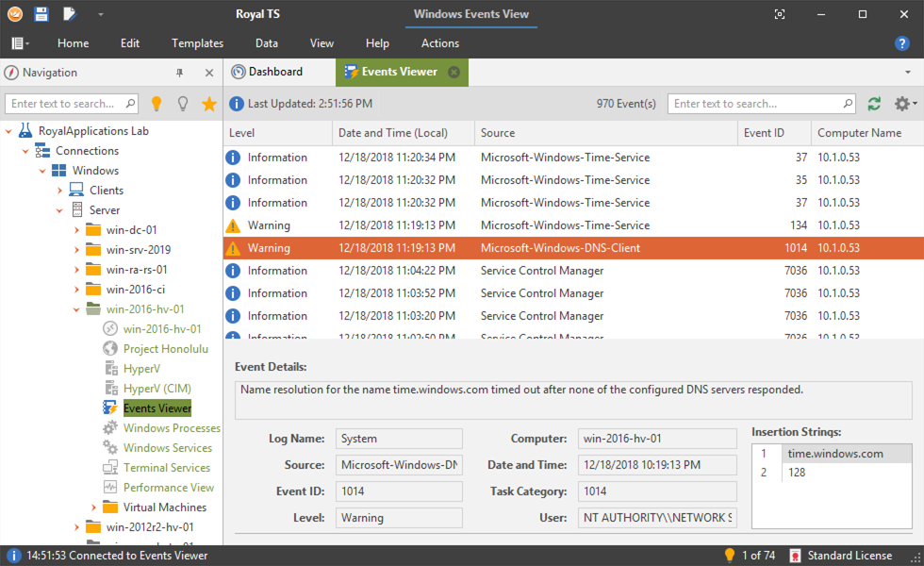Sort by the Level column header
The height and width of the screenshot is (566, 924).
tap(277, 133)
